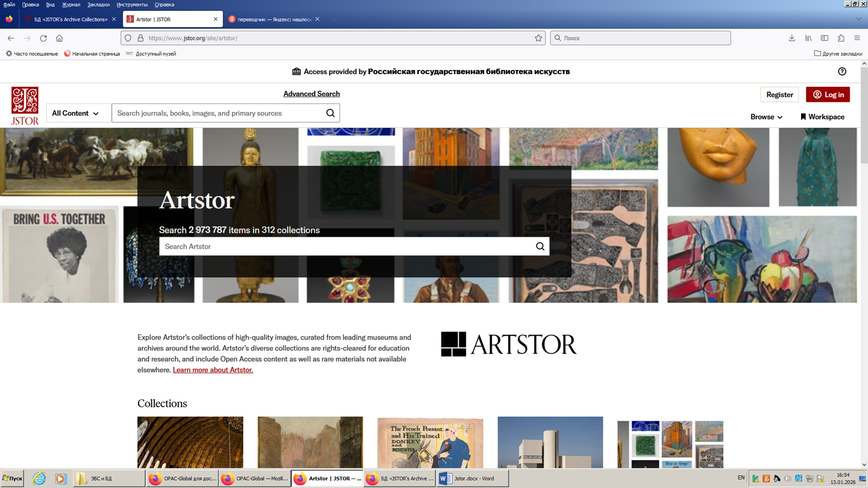Open the help question mark icon
Screen dimensions: 868x488
[x=842, y=72]
